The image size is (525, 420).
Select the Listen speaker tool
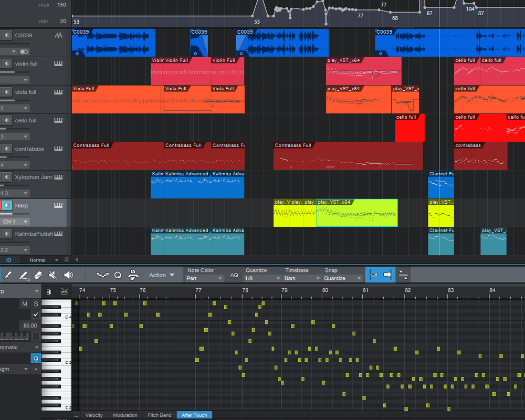(68, 275)
